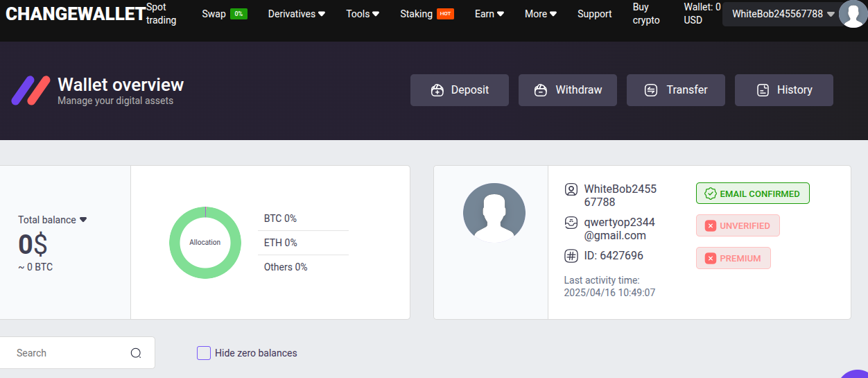Click the header profile avatar
Screen dimensions: 868x378
coord(852,14)
